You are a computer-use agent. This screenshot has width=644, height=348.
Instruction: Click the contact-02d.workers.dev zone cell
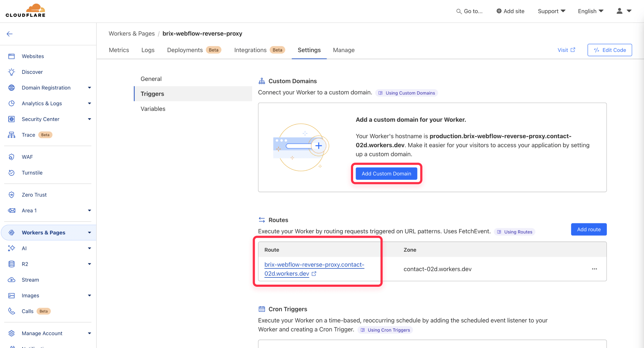[x=438, y=269]
